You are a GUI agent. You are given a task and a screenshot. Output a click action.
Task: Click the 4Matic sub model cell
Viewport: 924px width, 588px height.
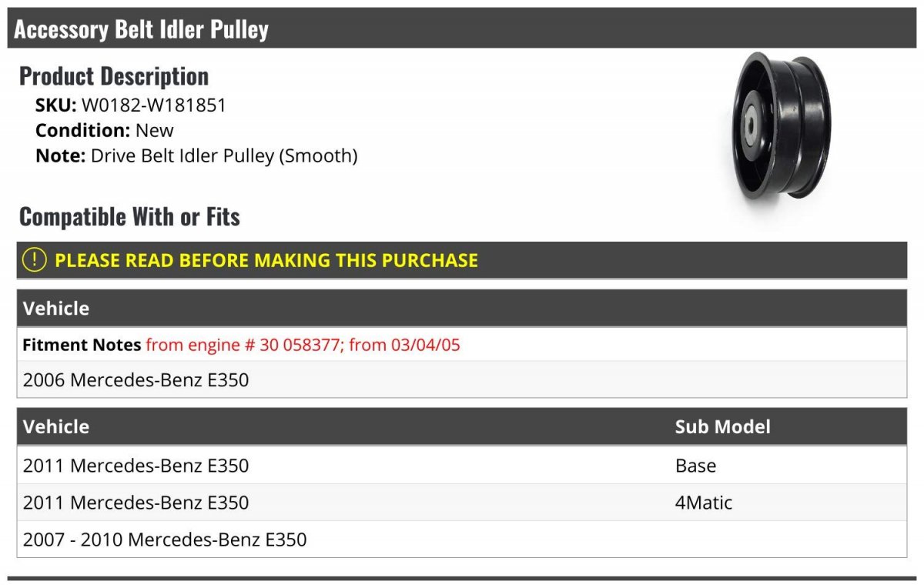point(704,503)
